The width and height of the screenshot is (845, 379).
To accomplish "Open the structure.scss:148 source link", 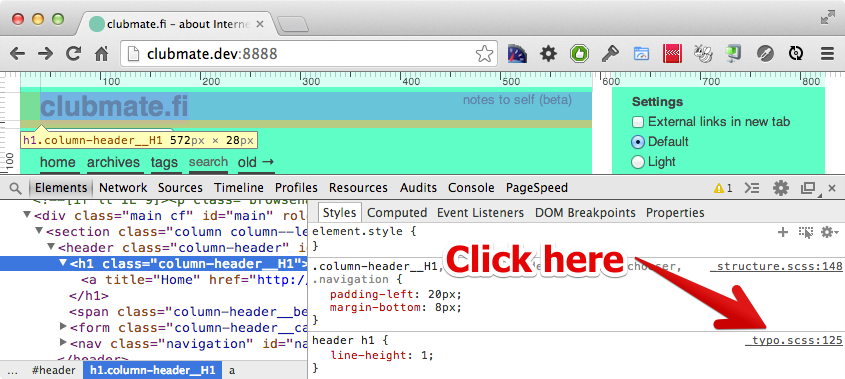I will click(776, 266).
